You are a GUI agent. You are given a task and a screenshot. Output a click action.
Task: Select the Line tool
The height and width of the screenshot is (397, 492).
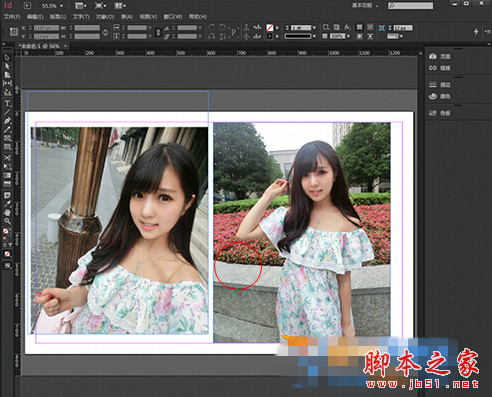coord(7,112)
